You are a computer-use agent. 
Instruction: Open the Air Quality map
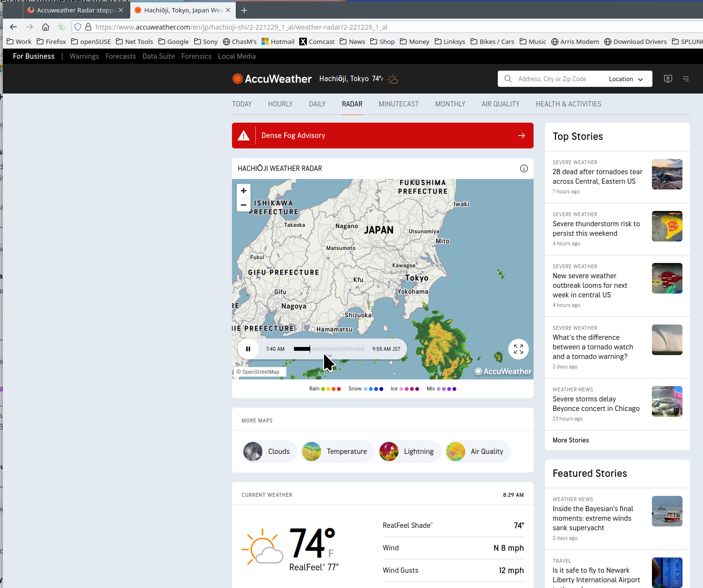tap(477, 451)
